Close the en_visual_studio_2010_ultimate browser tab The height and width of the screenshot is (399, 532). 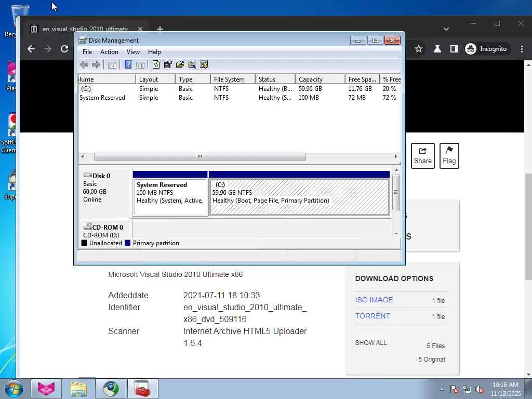pyautogui.click(x=140, y=29)
